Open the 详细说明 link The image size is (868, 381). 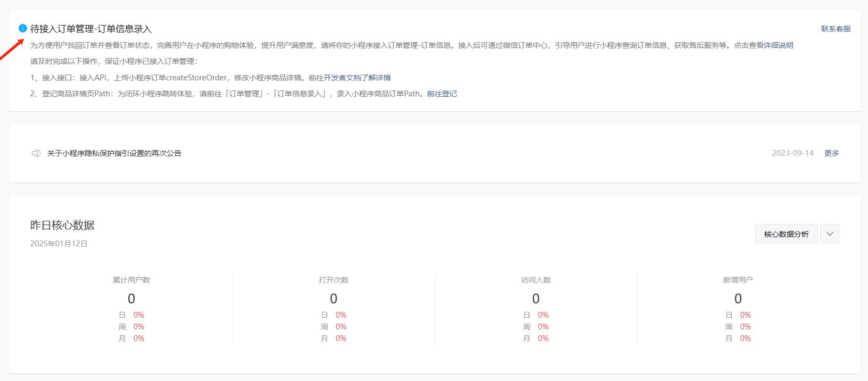[778, 45]
